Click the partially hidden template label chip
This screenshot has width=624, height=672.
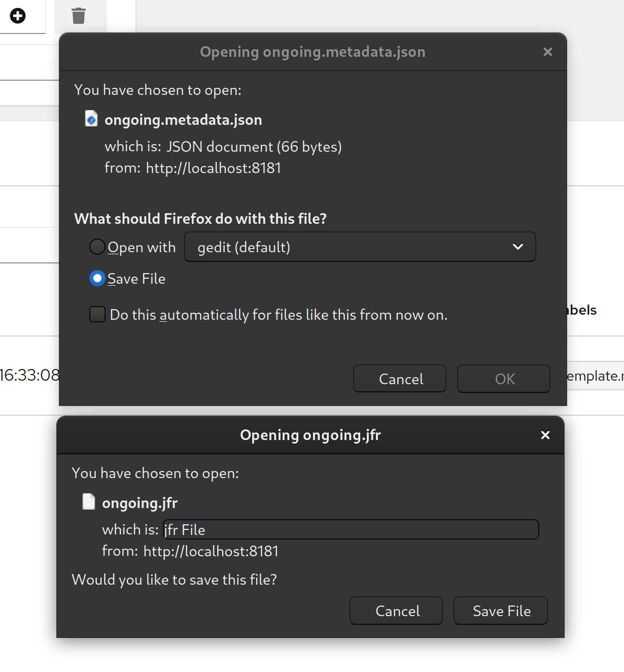595,376
